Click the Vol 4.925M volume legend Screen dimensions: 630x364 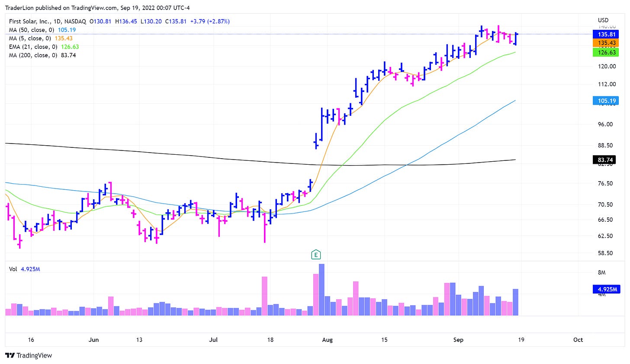tap(25, 269)
